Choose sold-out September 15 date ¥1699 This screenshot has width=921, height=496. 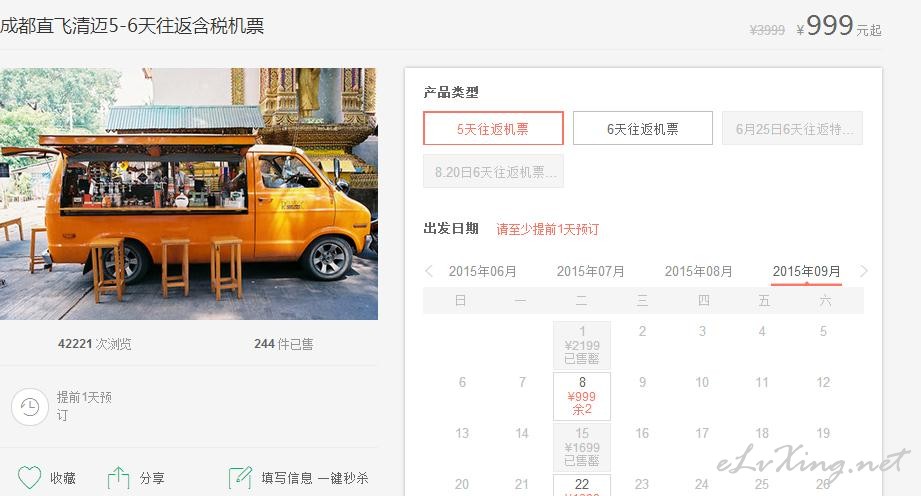click(x=582, y=447)
